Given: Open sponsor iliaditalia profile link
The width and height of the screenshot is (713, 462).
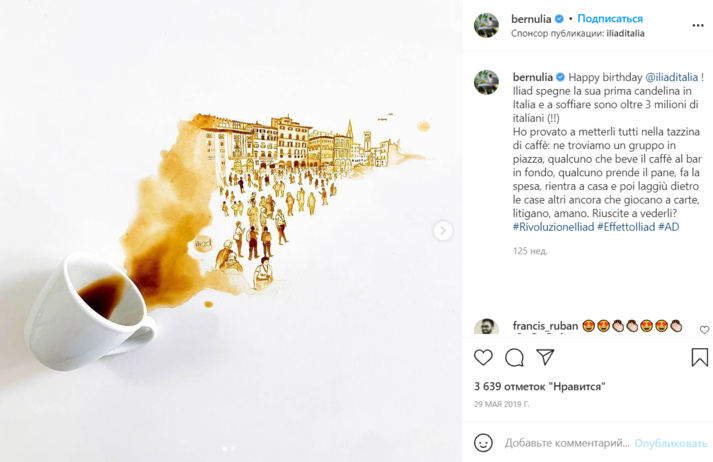Looking at the screenshot, I should [x=625, y=33].
